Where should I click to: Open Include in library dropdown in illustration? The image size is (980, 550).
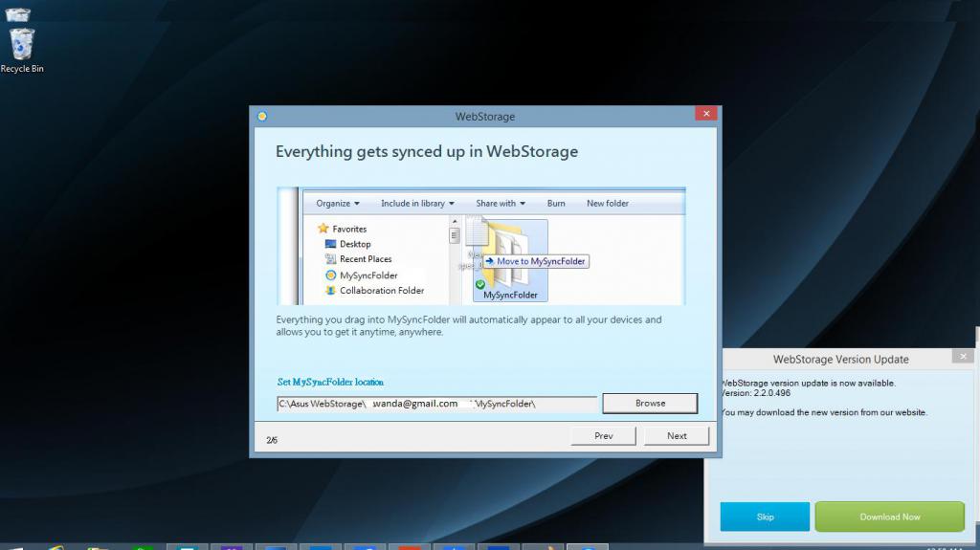pyautogui.click(x=417, y=203)
